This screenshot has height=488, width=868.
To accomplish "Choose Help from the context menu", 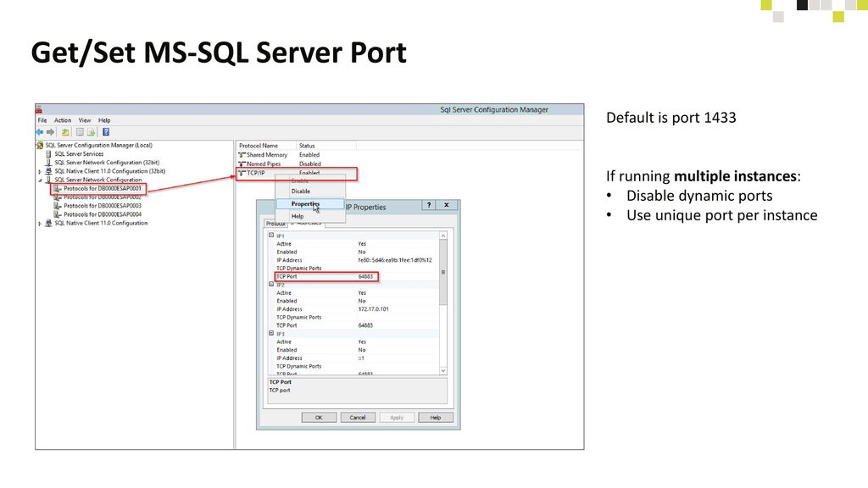I will (x=310, y=216).
